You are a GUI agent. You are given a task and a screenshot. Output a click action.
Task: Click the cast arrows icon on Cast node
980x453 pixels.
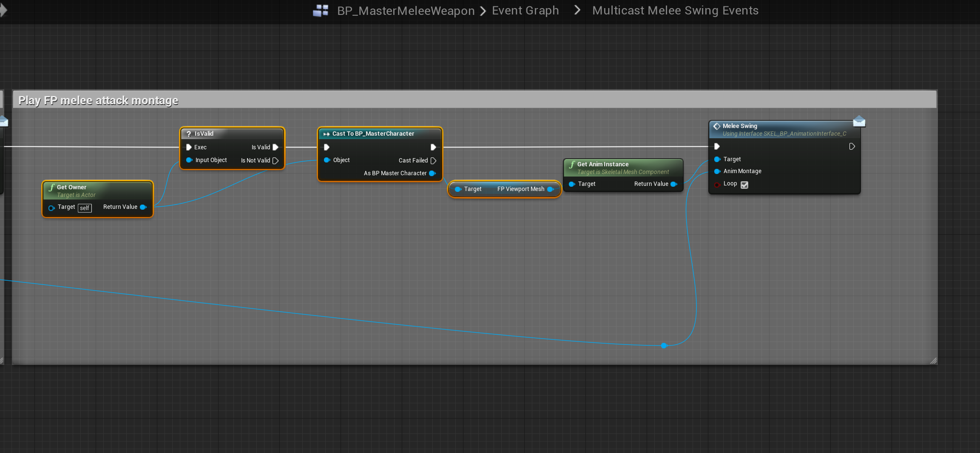tap(326, 134)
